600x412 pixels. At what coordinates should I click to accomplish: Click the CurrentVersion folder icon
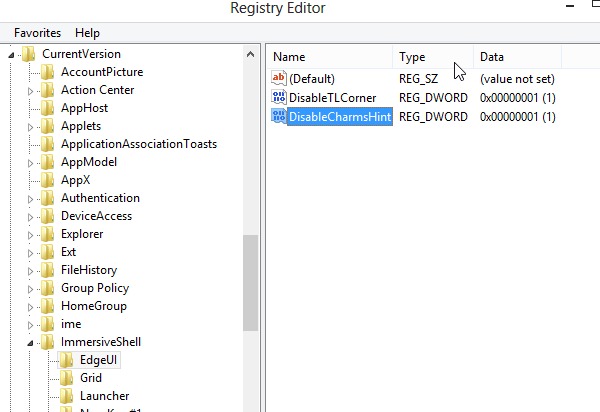[29, 54]
